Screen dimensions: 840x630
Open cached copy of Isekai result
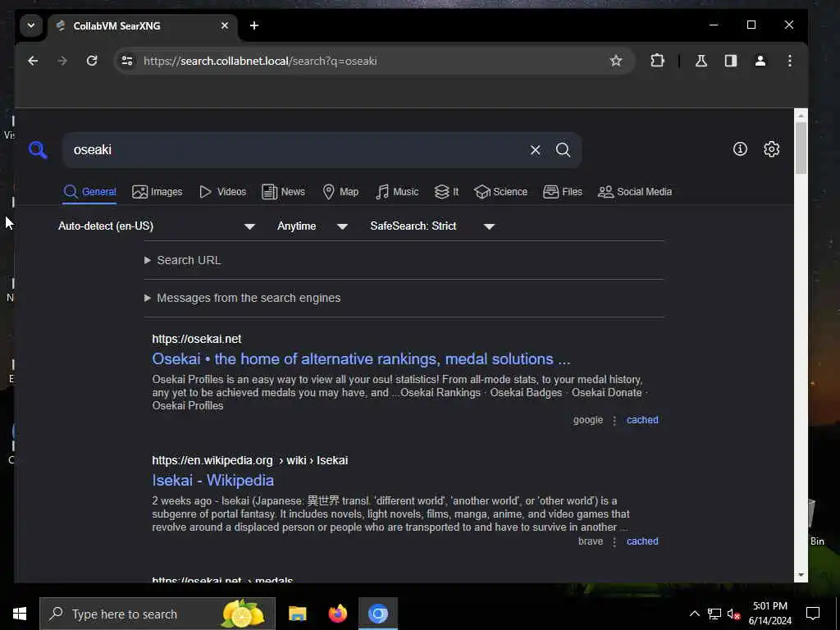(x=642, y=541)
